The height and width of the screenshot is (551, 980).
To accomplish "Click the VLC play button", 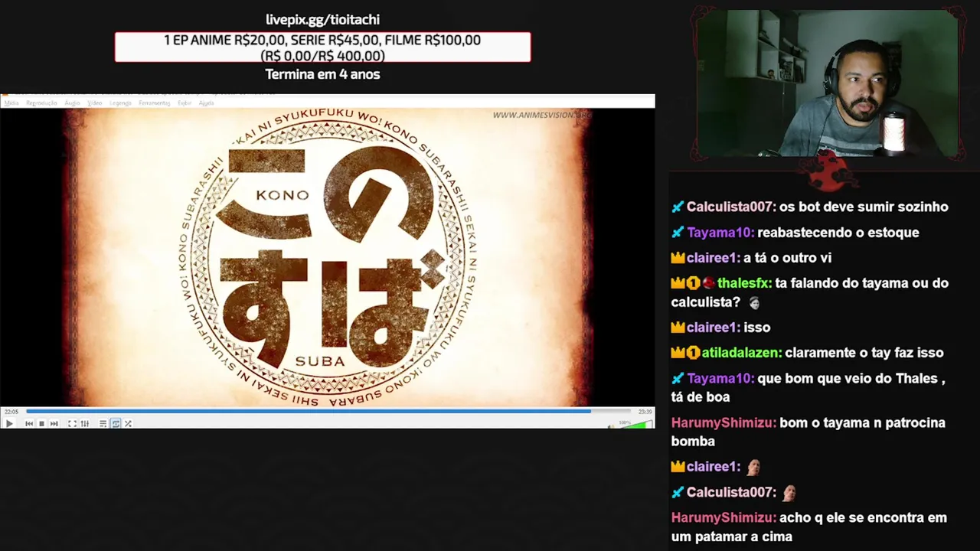I will [x=9, y=423].
